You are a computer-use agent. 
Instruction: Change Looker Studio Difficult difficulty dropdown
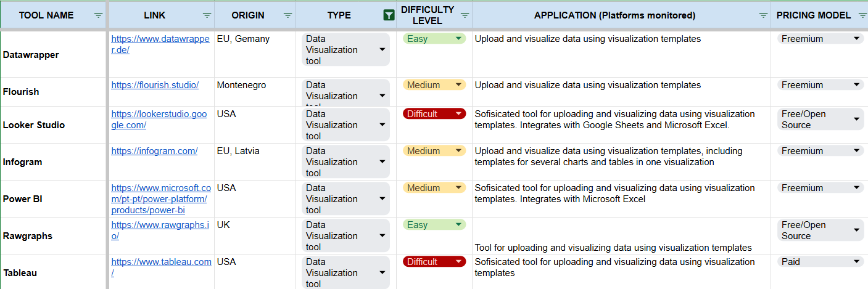434,113
